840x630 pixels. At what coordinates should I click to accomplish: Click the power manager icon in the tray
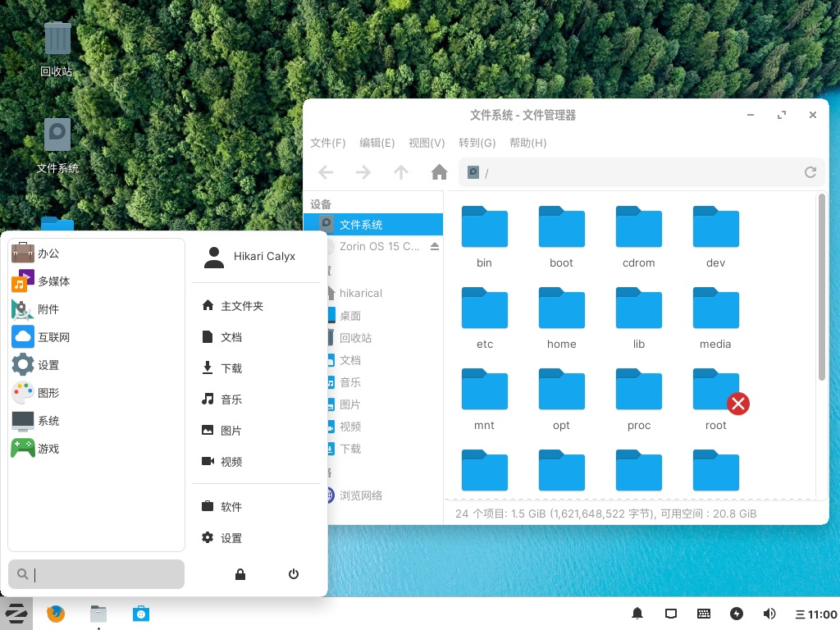click(737, 613)
